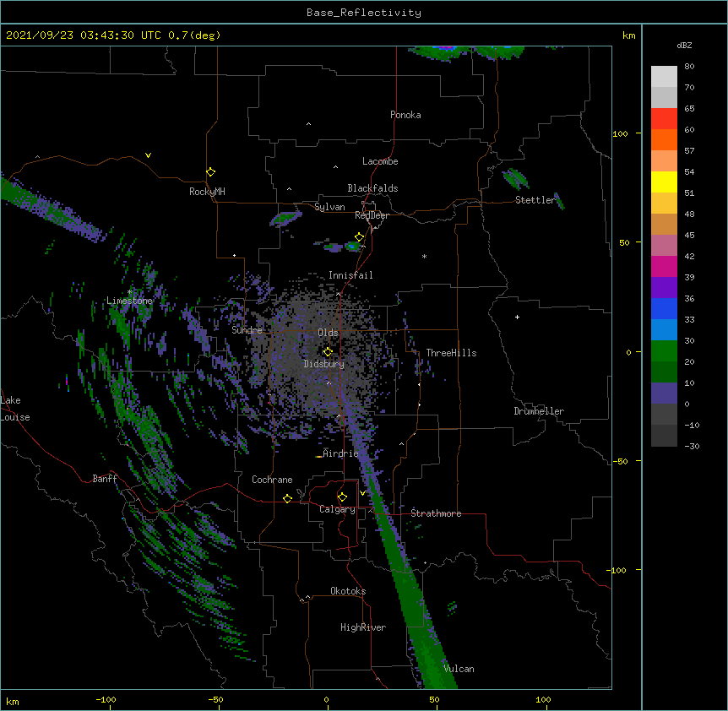Select the yellow V marker northwest of RockyMH
Viewport: 728px width, 711px height.
coord(148,155)
